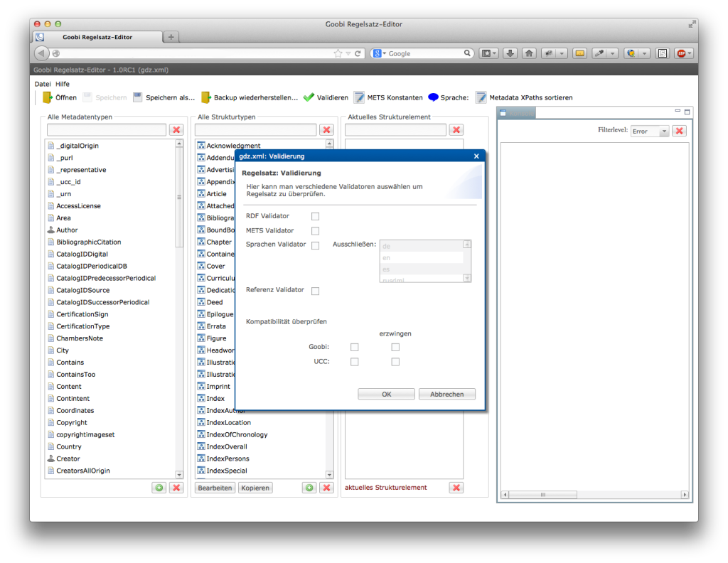Screen dimensions: 728x563
Task: Click the Author person icon in metadata list
Action: (x=51, y=230)
